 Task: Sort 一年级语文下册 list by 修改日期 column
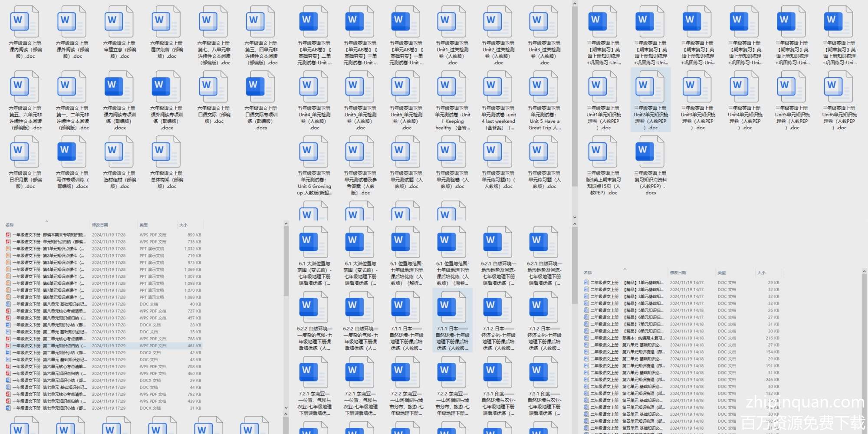pyautogui.click(x=100, y=225)
